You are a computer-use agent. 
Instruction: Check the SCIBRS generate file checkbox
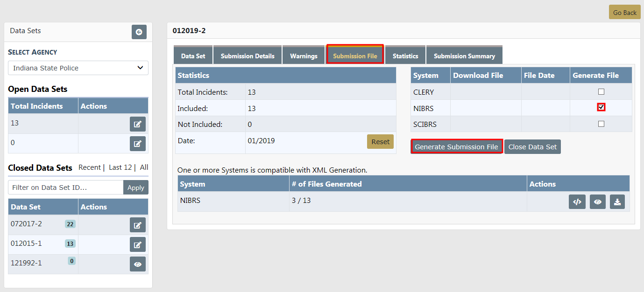pos(601,124)
